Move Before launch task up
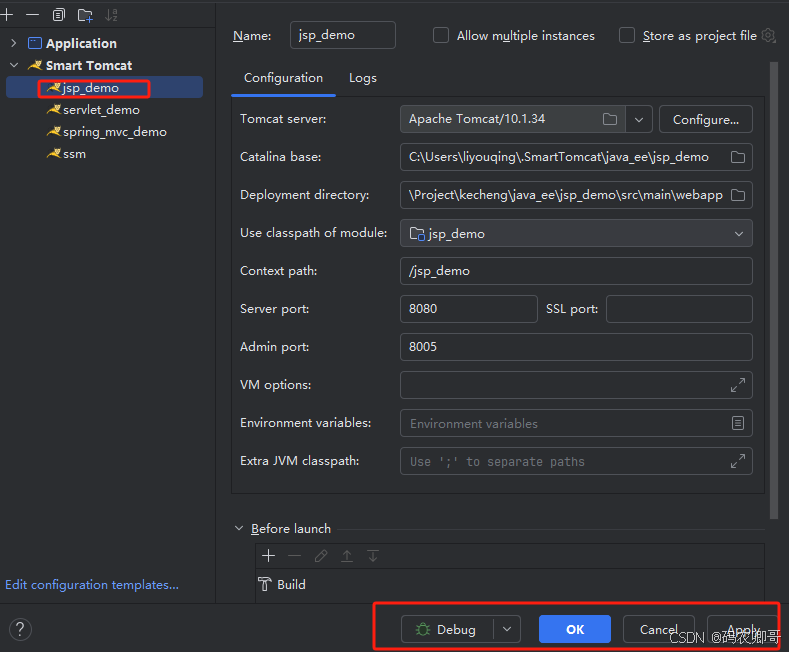The width and height of the screenshot is (789, 652). (x=347, y=556)
